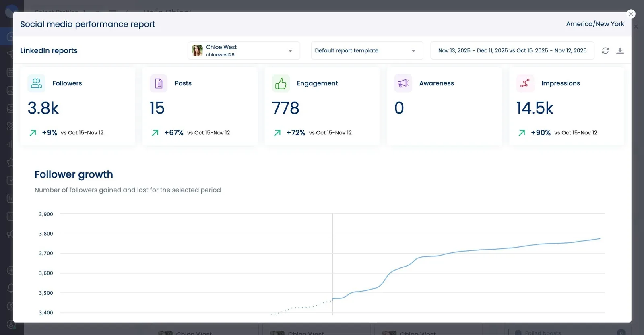
Task: Click Chloe West's profile avatar
Action: pos(197,51)
